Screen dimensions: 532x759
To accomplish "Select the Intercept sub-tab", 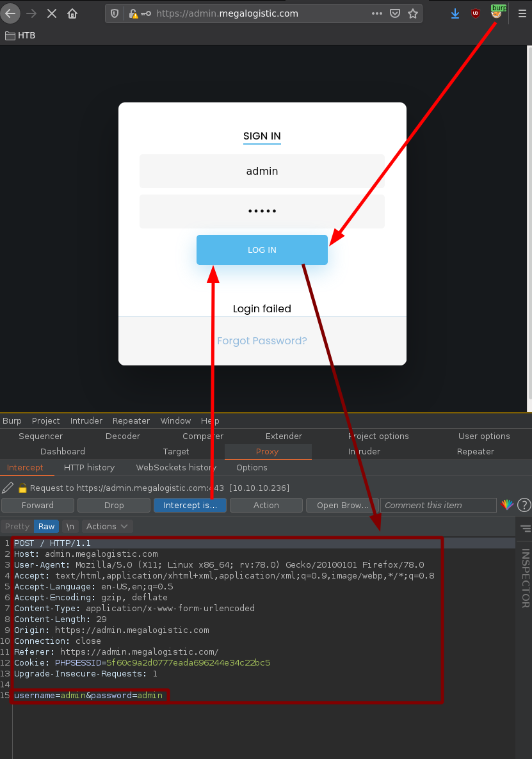I will (x=25, y=468).
